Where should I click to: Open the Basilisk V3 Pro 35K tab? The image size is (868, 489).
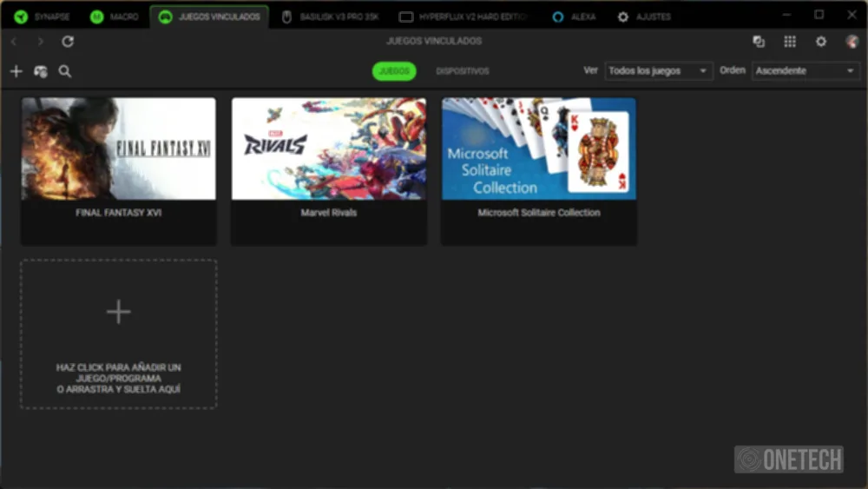[x=331, y=17]
